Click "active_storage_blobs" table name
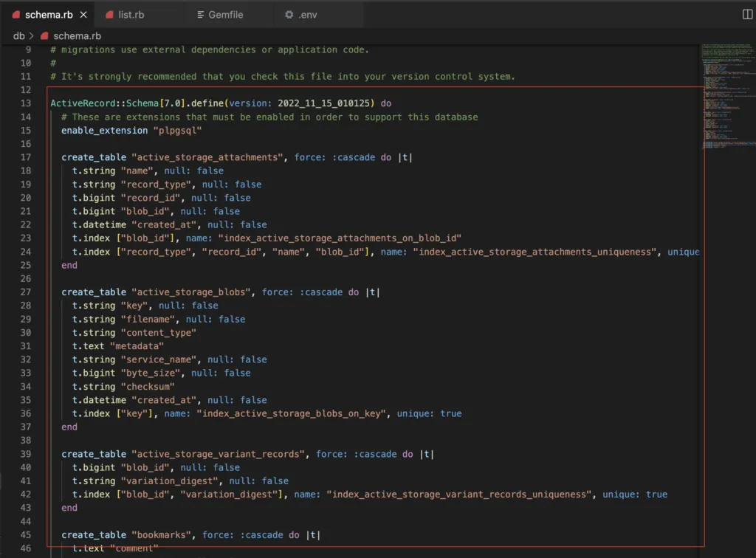Screen dimensions: 756x558 (191, 292)
